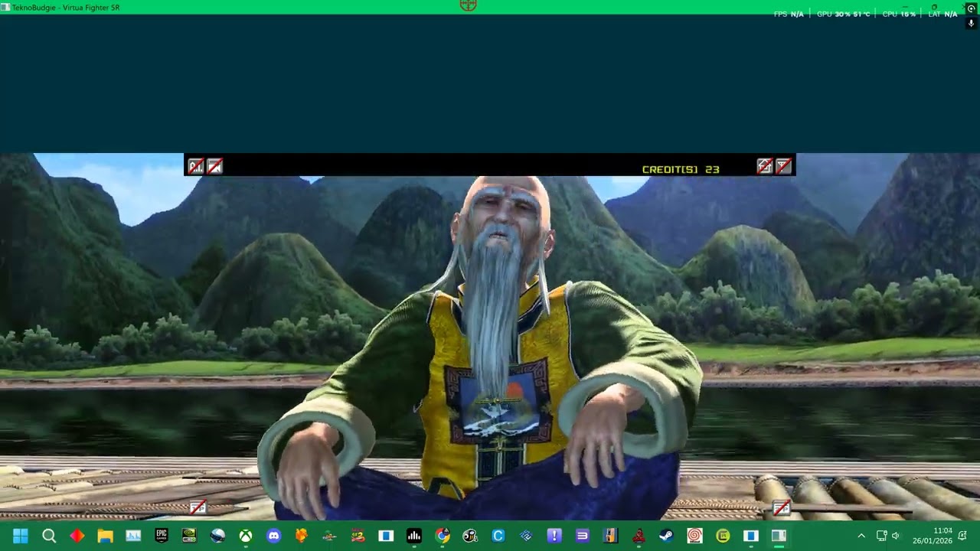The width and height of the screenshot is (980, 551).
Task: Click the TeknoBudgie - Virtua Fighter 5R title
Action: tap(66, 8)
